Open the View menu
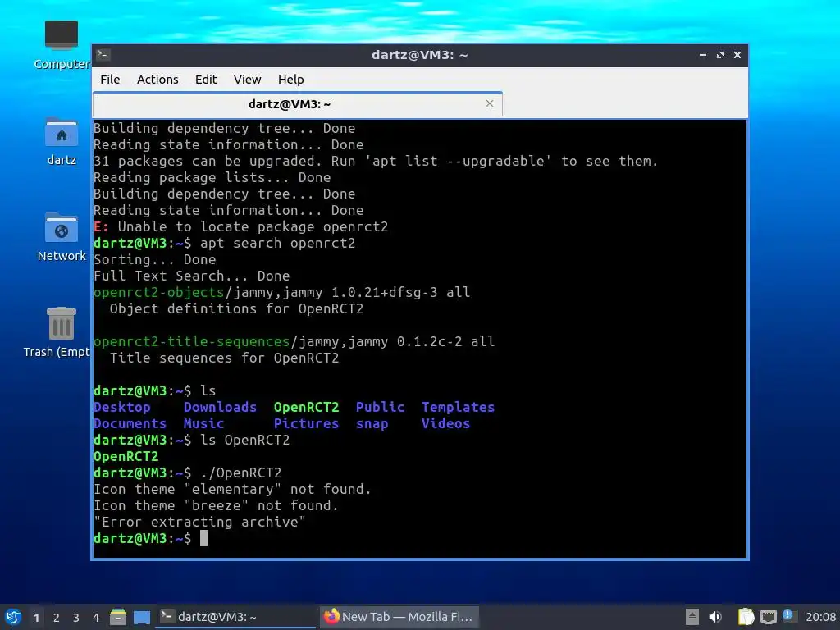The height and width of the screenshot is (630, 840). [x=248, y=80]
